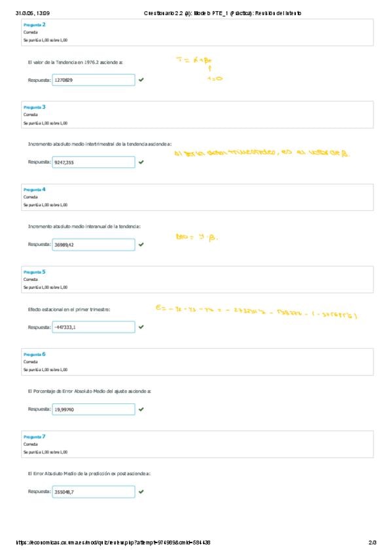The width and height of the screenshot is (392, 555).
Task: Open the Pregunta 5 heading
Action: point(34,272)
